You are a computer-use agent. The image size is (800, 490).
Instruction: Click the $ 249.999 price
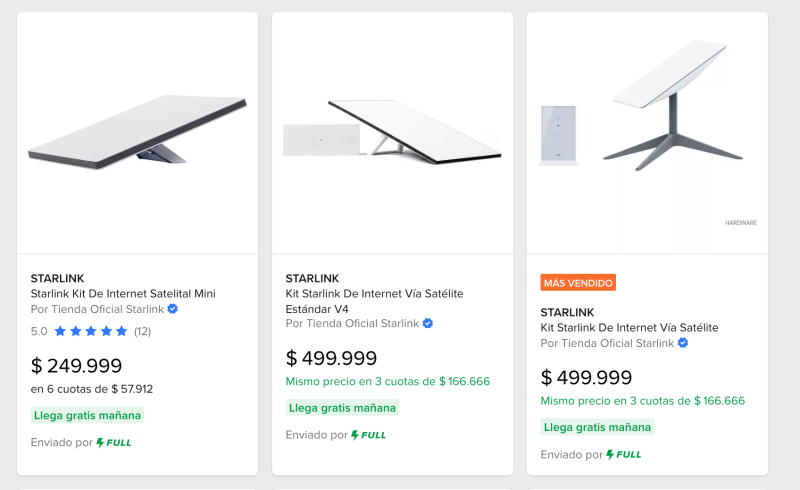click(76, 366)
